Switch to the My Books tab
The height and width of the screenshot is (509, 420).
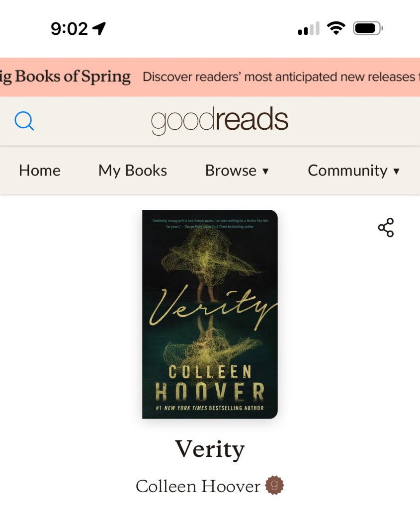pyautogui.click(x=133, y=171)
